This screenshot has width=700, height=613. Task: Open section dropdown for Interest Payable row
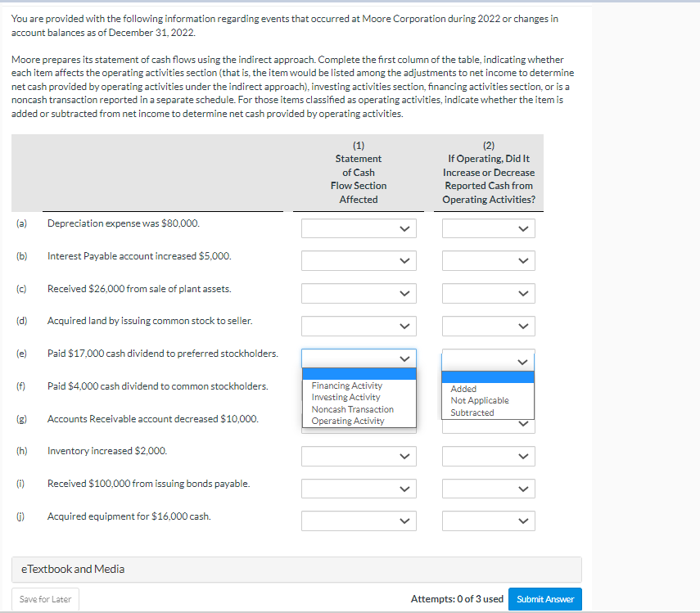(x=359, y=260)
